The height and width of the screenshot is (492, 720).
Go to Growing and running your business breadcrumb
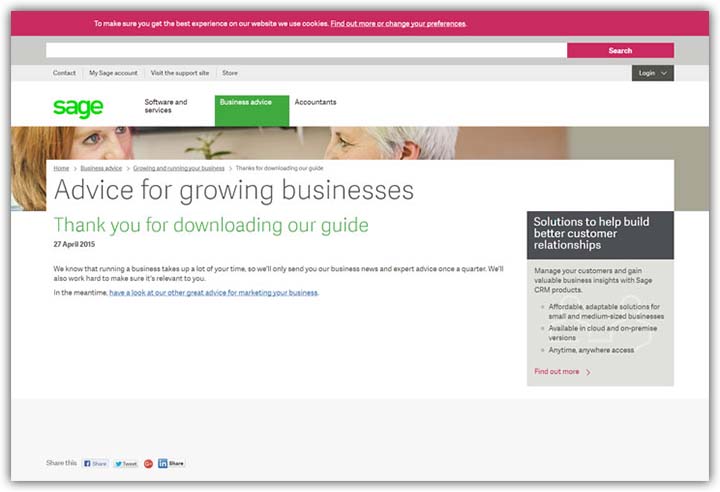(x=179, y=168)
